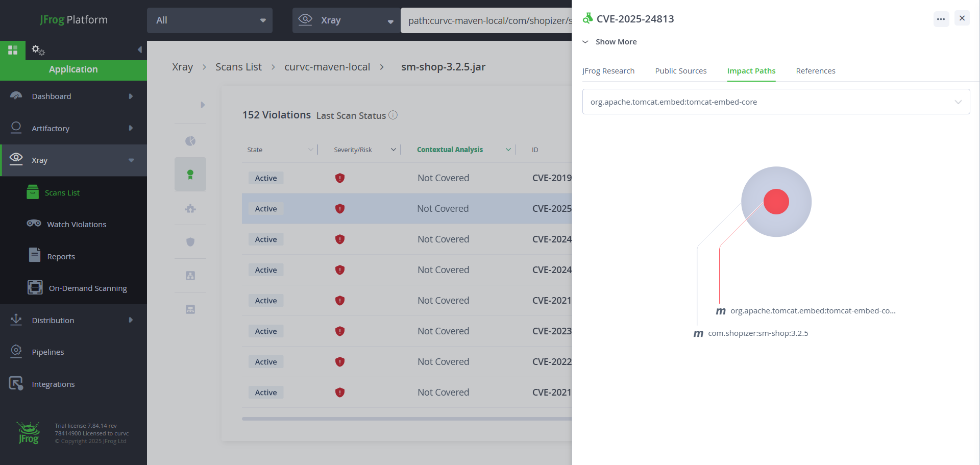Go to curvc-maven-local breadcrumb link

(327, 67)
